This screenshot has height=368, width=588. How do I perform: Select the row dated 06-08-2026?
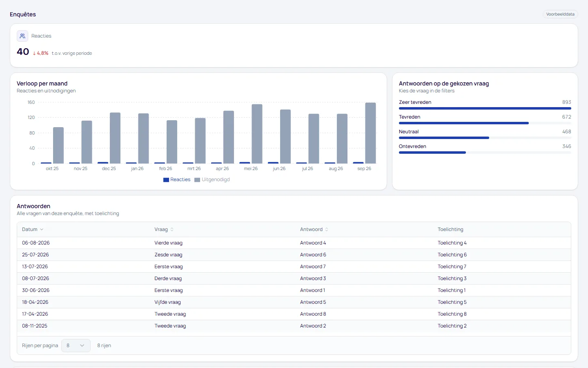click(x=294, y=243)
